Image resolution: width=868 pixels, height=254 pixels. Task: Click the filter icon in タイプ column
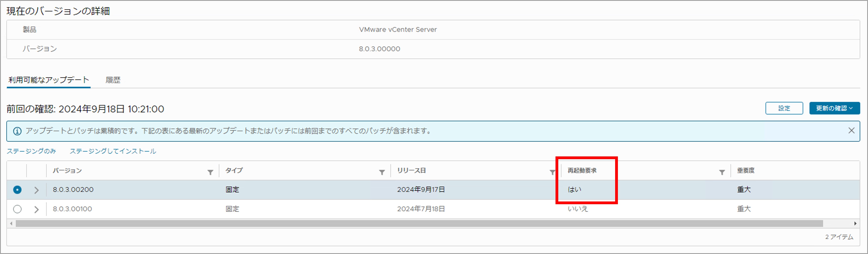pos(382,173)
